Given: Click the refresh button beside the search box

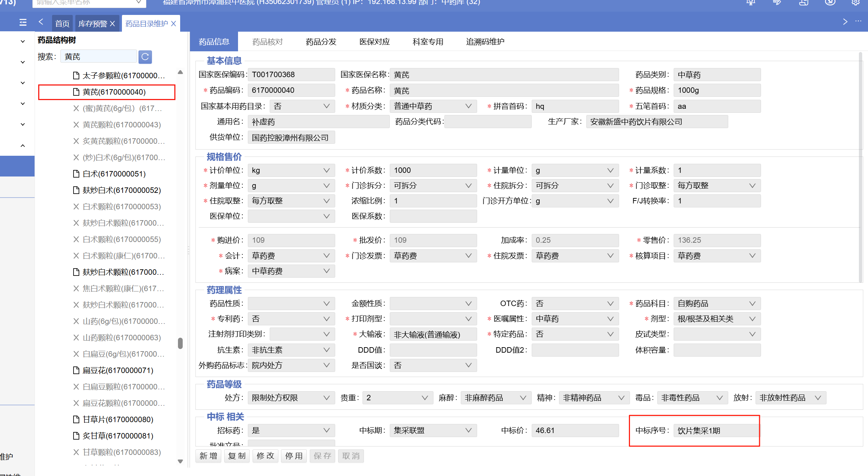Looking at the screenshot, I should tap(145, 57).
